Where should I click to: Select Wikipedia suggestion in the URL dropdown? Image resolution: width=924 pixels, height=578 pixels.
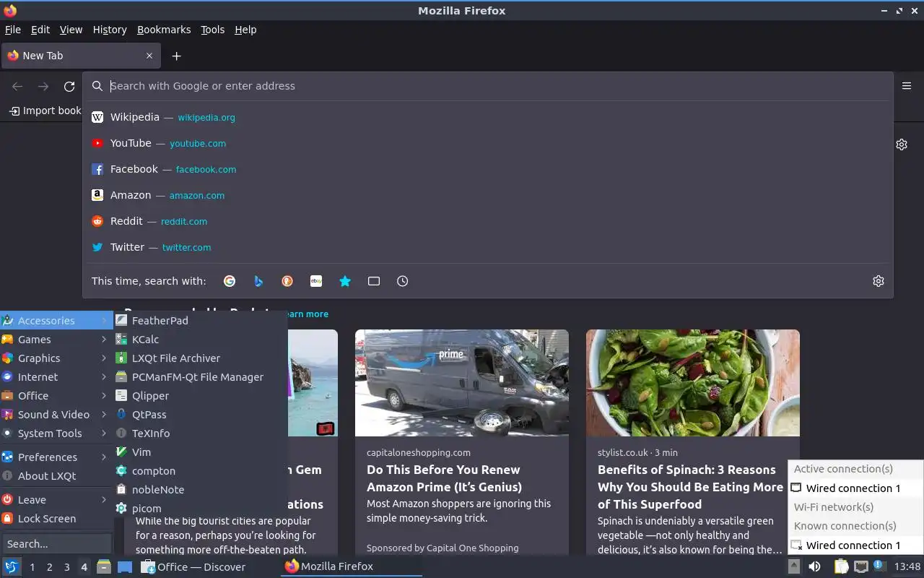click(487, 117)
